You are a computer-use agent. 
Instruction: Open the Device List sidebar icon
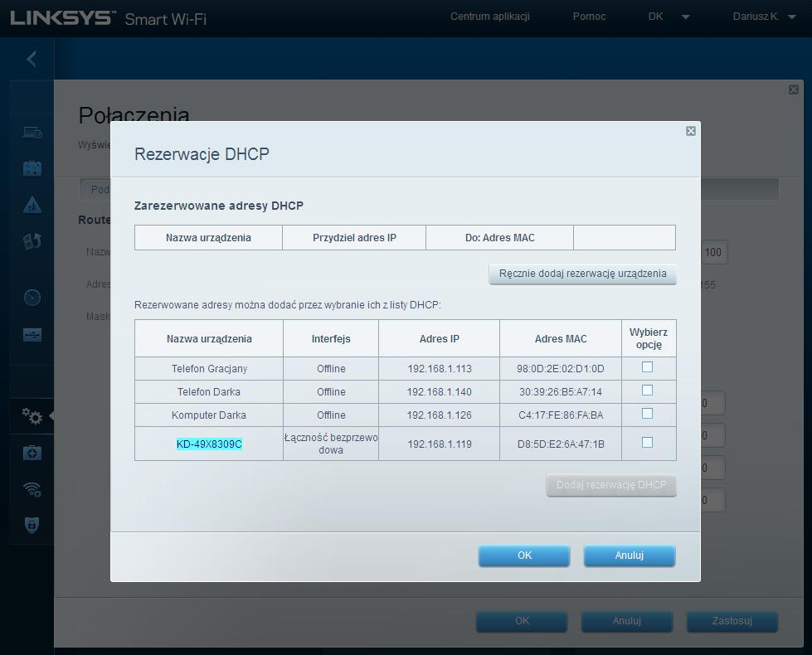[x=31, y=131]
